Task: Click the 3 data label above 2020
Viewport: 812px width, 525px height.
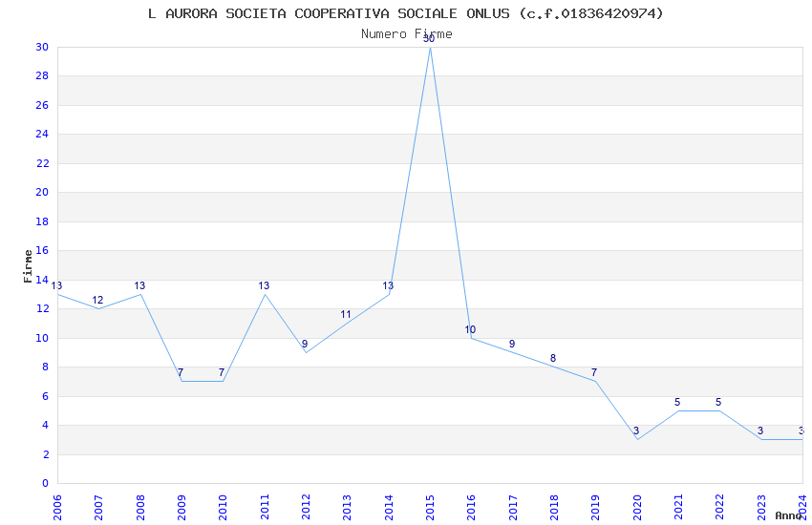Action: click(x=636, y=430)
